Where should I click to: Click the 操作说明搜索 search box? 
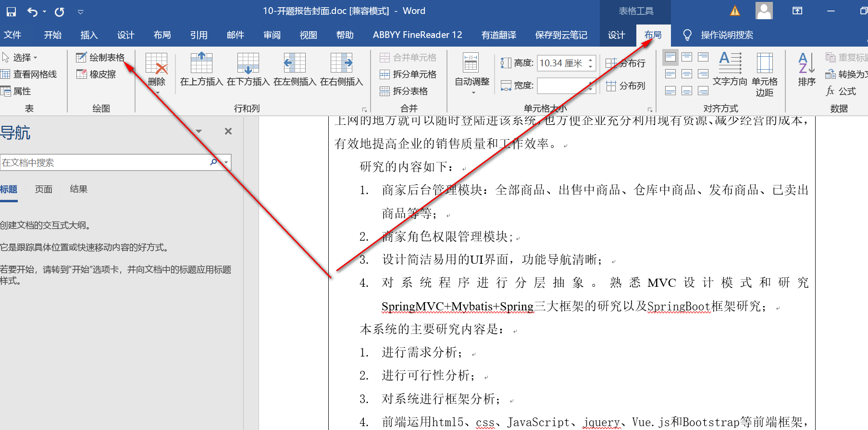click(727, 35)
